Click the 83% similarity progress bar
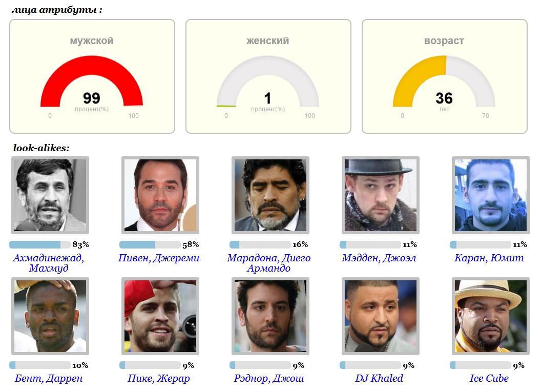This screenshot has width=542, height=392. pyautogui.click(x=40, y=244)
